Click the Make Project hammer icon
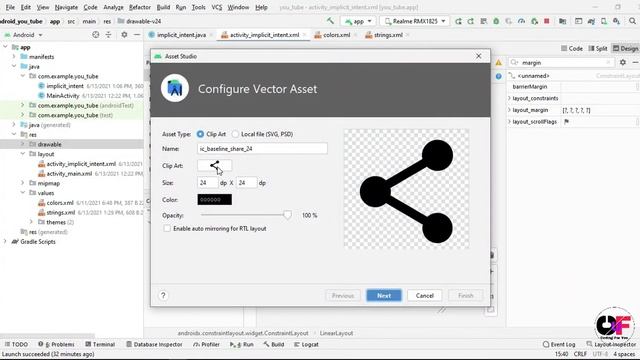 (x=330, y=21)
